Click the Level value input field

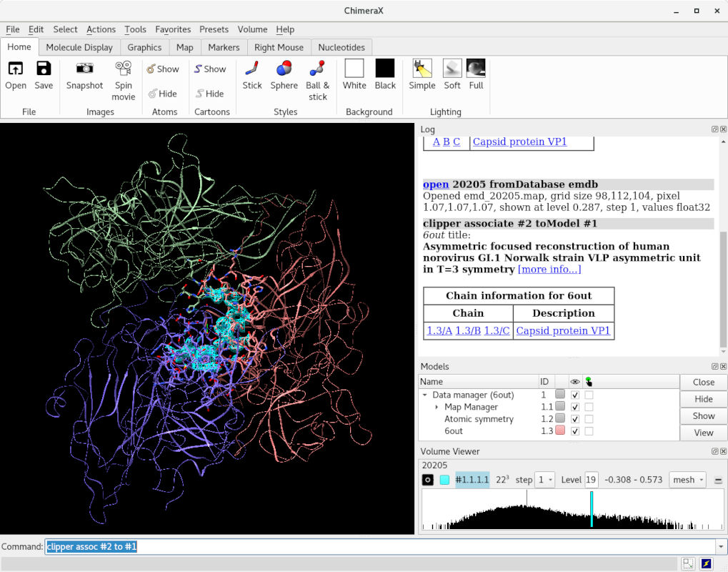coord(591,480)
